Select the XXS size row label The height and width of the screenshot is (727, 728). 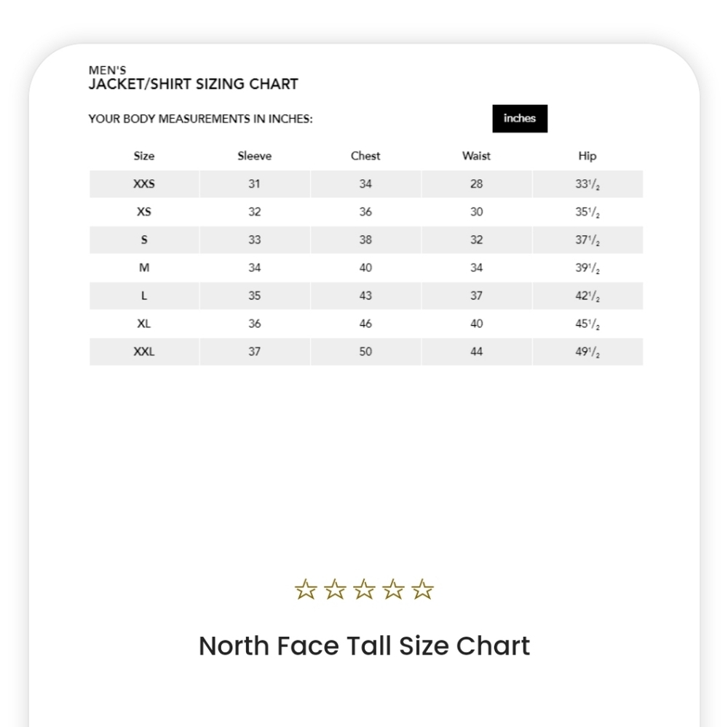click(x=144, y=184)
